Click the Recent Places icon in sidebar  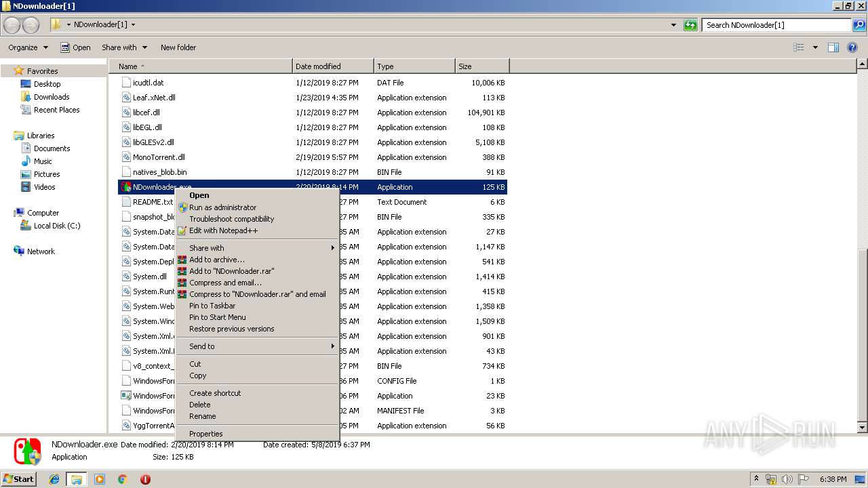click(x=26, y=110)
